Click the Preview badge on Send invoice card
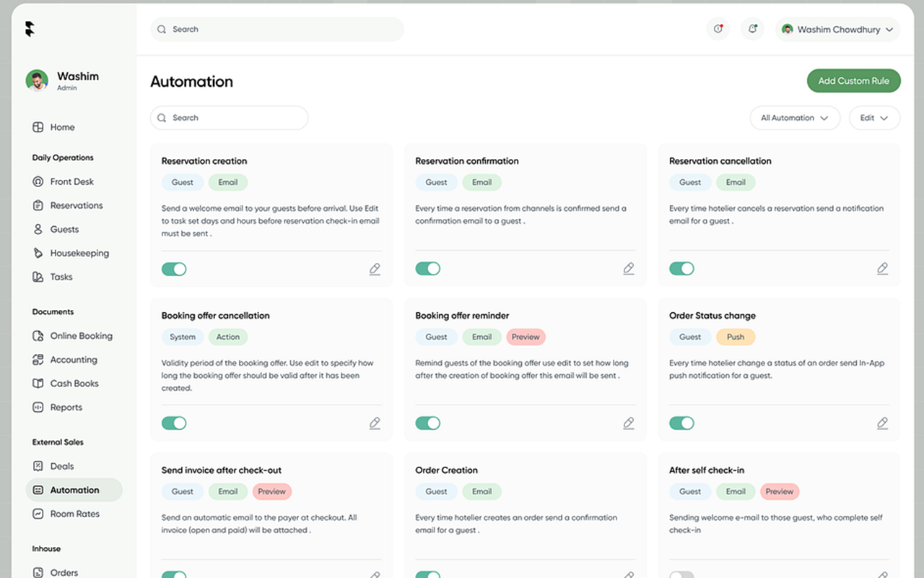Viewport: 924px width, 578px height. click(272, 491)
